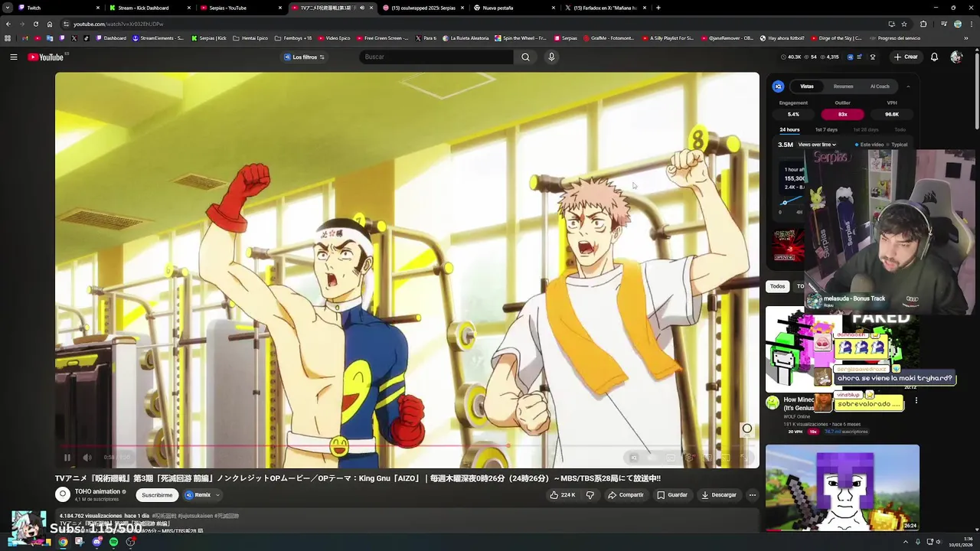Open the more actions ellipsis next to Descargar
The width and height of the screenshot is (980, 551).
tap(752, 495)
